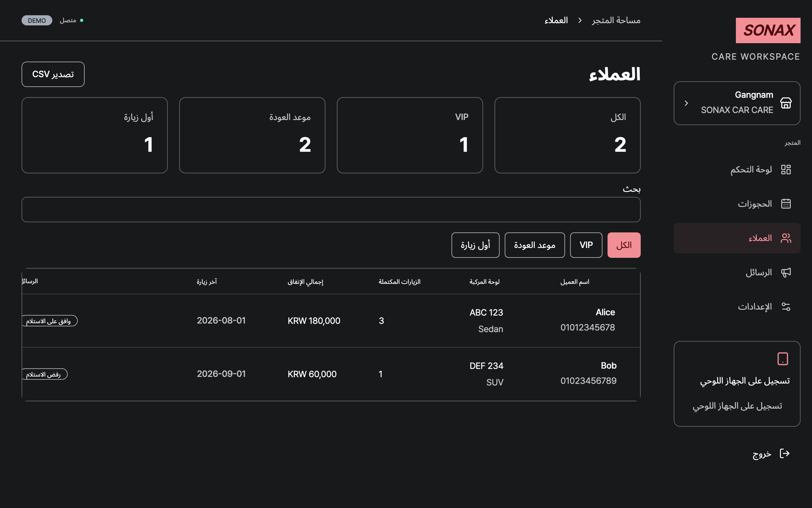Open the الرسائل megaphone icon

tap(786, 272)
